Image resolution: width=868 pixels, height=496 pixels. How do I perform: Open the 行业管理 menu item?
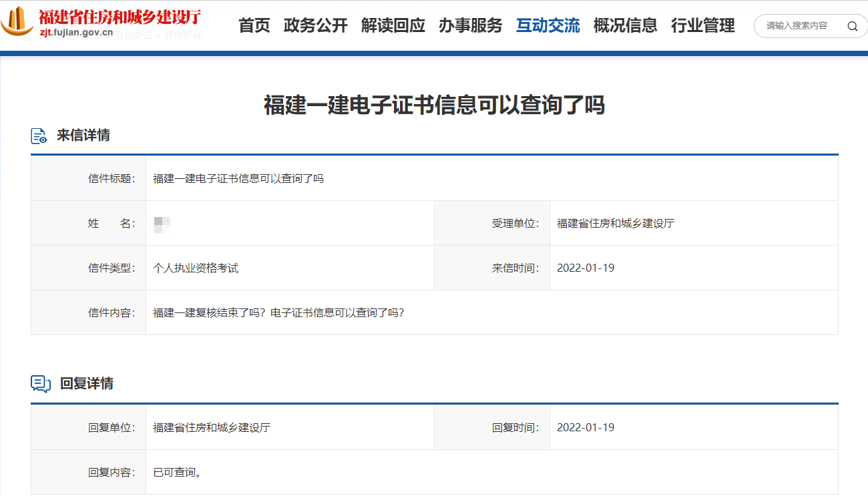702,26
